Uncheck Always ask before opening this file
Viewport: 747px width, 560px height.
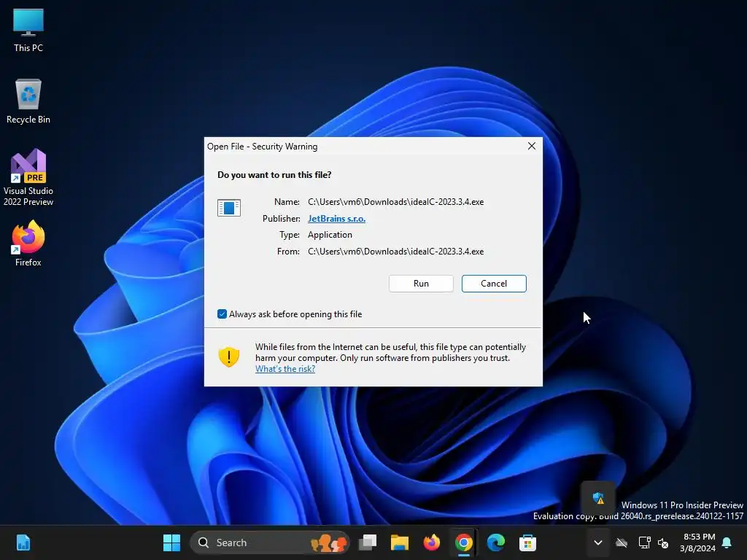(x=222, y=314)
